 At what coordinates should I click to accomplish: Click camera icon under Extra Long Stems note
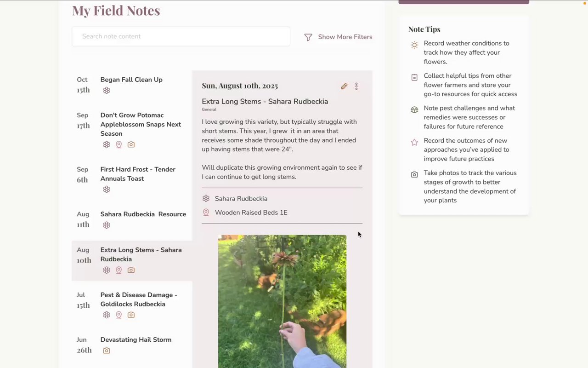(131, 270)
